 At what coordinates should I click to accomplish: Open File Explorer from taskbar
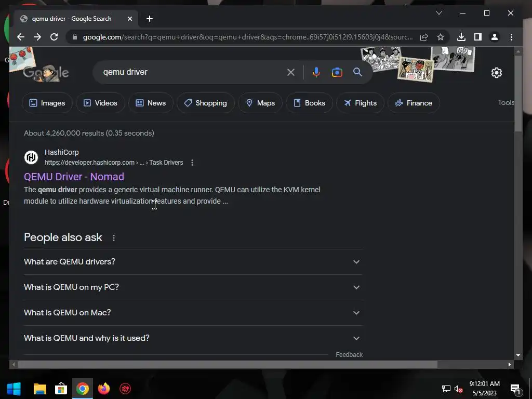click(39, 389)
